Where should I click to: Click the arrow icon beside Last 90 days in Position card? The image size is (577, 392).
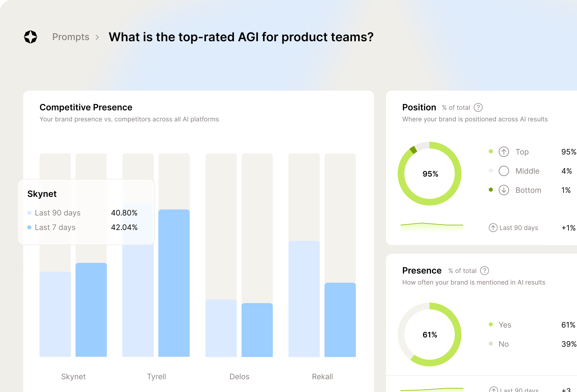pos(493,228)
